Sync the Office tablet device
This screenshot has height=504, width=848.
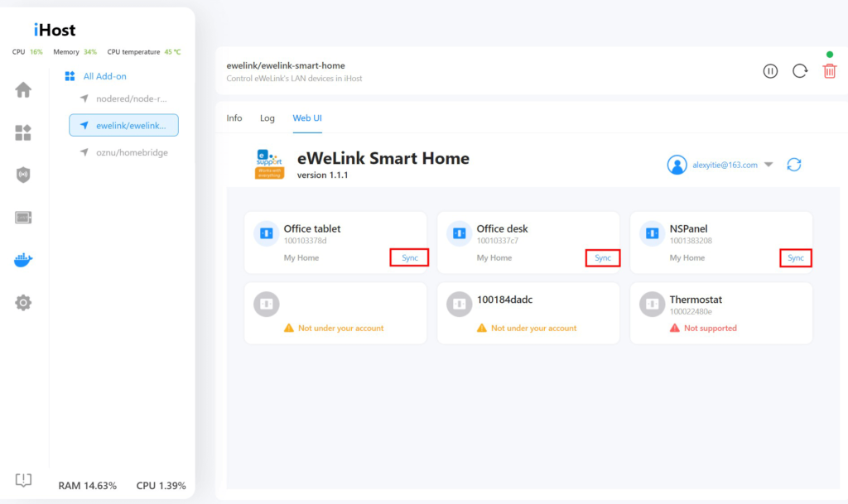[x=409, y=257]
